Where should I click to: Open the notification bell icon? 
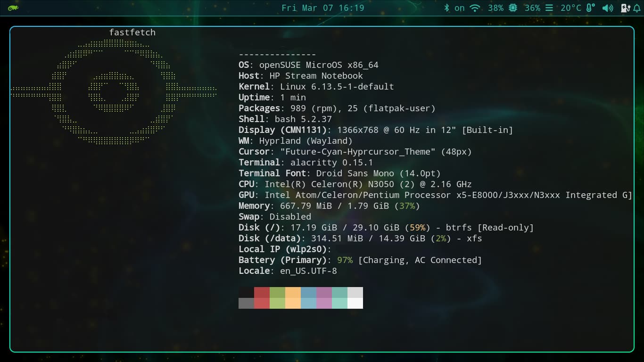[636, 8]
